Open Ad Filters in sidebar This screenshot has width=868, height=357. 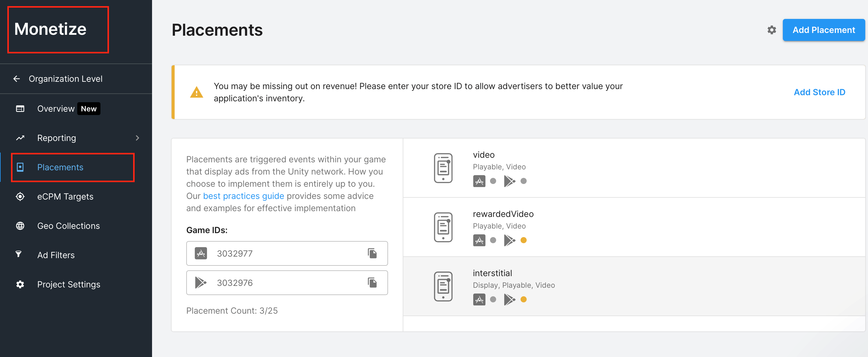(x=56, y=255)
